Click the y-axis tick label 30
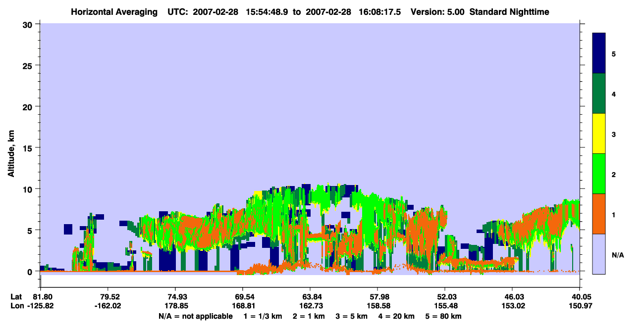Viewport: 644px width, 330px height. 29,24
